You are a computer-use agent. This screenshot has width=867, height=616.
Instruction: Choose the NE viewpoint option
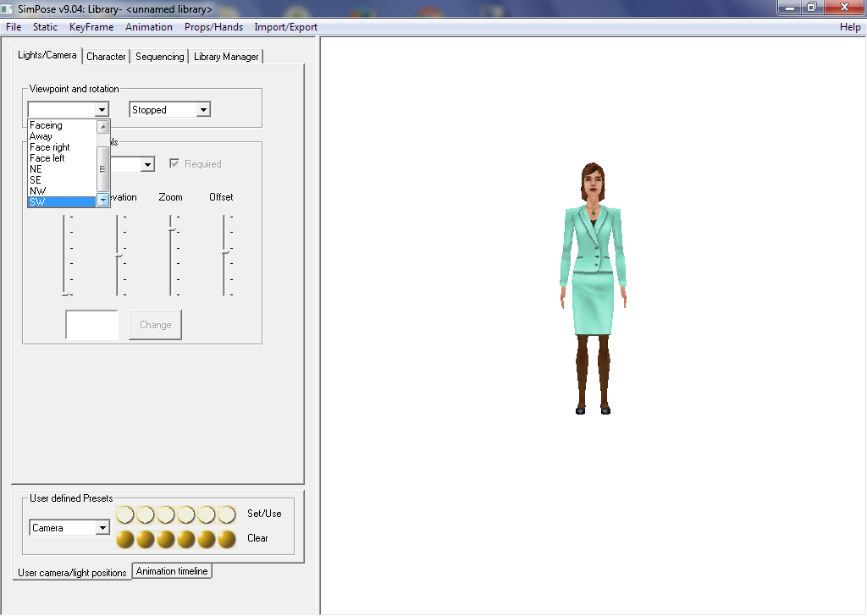[36, 169]
